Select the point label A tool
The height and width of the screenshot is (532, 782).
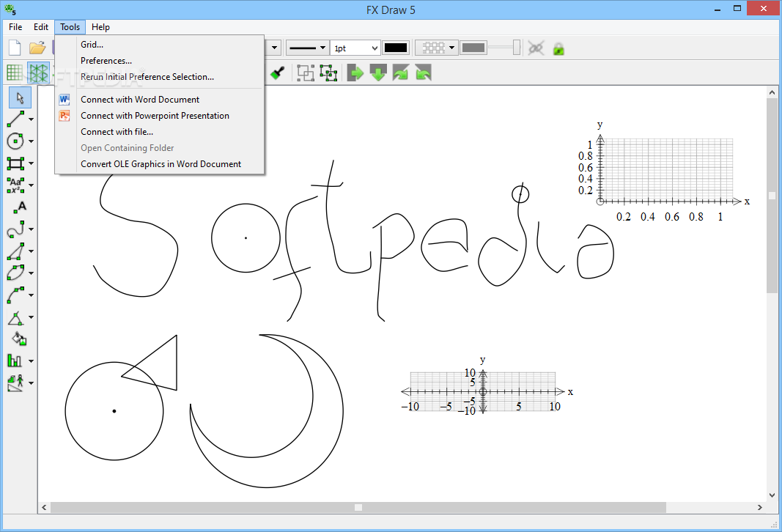pyautogui.click(x=20, y=207)
